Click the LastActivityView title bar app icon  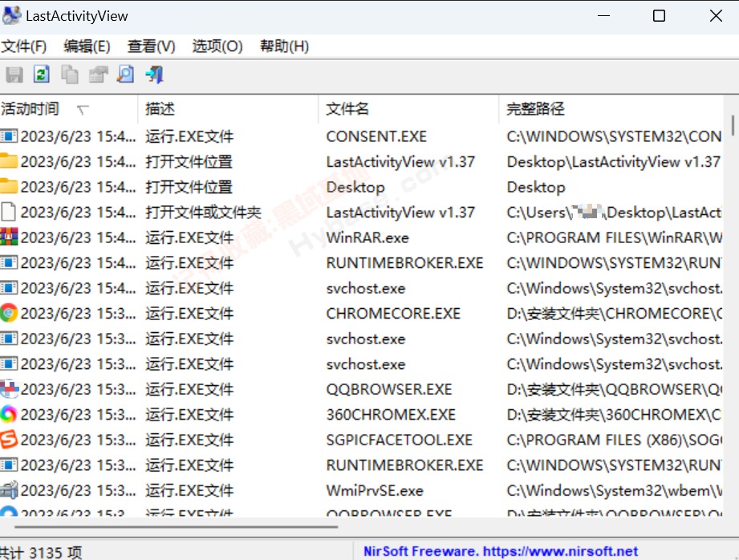pos(12,15)
